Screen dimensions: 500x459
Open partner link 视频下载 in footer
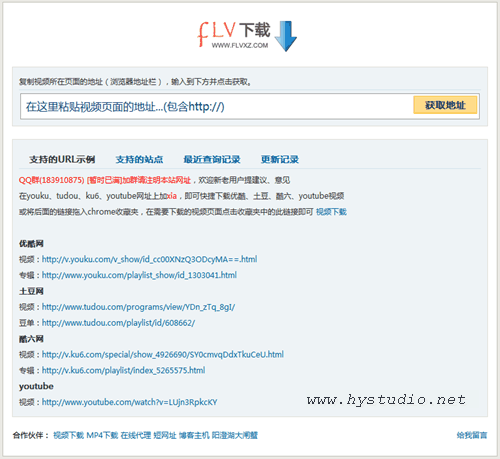pyautogui.click(x=68, y=435)
